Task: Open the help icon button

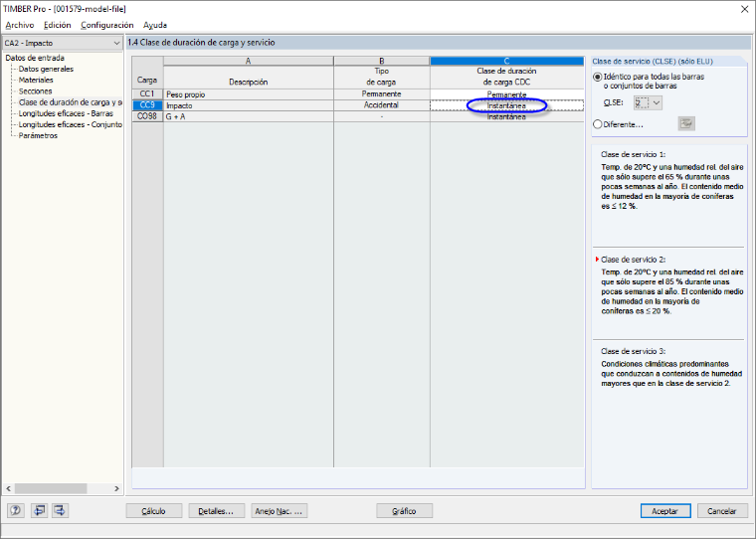Action: 16,510
